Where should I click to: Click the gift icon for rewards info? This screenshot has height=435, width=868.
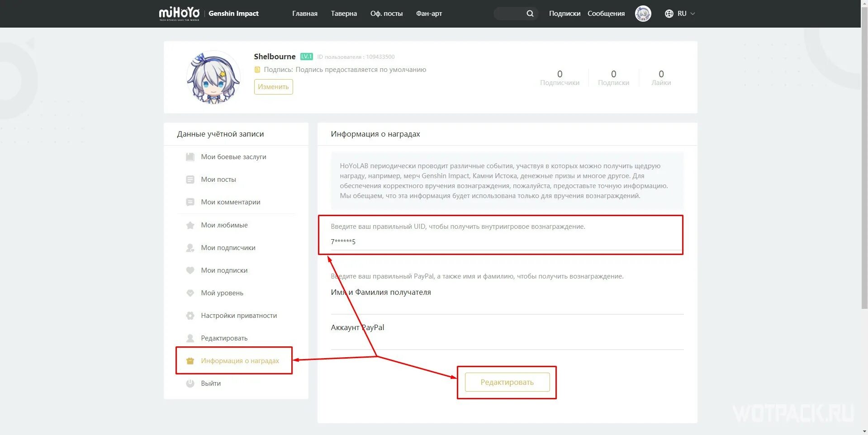click(x=190, y=361)
